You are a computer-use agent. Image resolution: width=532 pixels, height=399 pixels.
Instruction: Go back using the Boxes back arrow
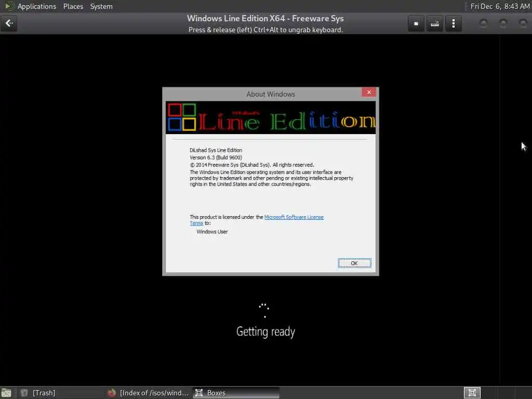[x=9, y=23]
